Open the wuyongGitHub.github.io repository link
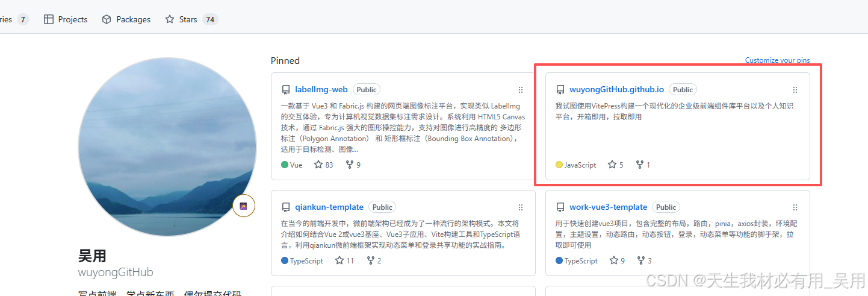 pos(616,89)
